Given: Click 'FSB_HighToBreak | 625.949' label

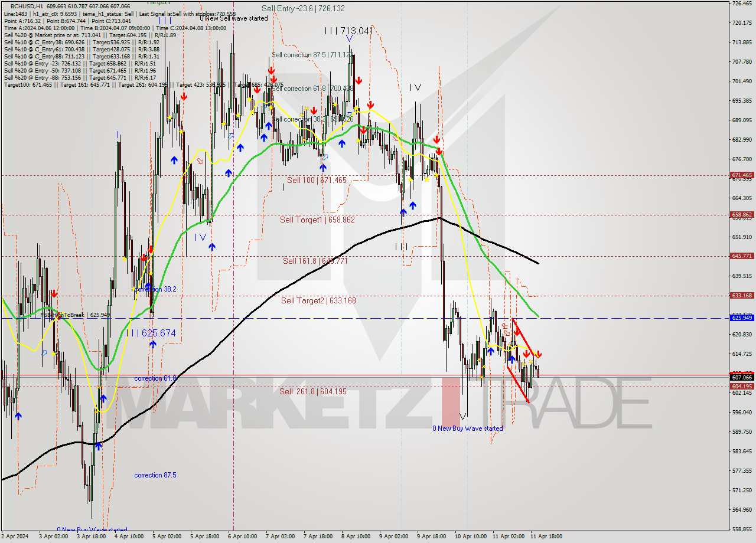Looking at the screenshot, I should pyautogui.click(x=76, y=315).
